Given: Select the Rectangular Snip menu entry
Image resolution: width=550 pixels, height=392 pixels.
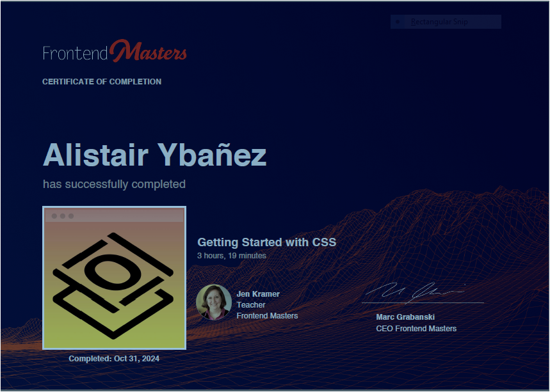Looking at the screenshot, I should pos(446,22).
